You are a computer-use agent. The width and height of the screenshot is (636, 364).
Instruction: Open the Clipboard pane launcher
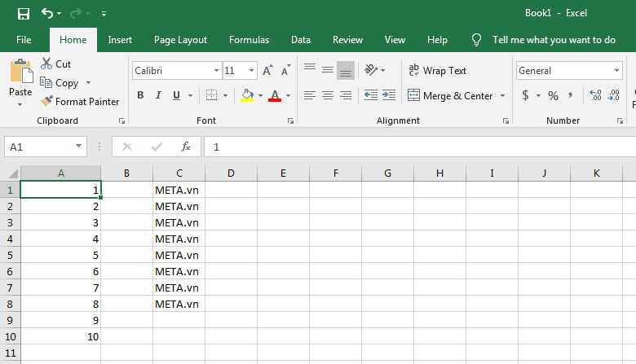pyautogui.click(x=121, y=121)
